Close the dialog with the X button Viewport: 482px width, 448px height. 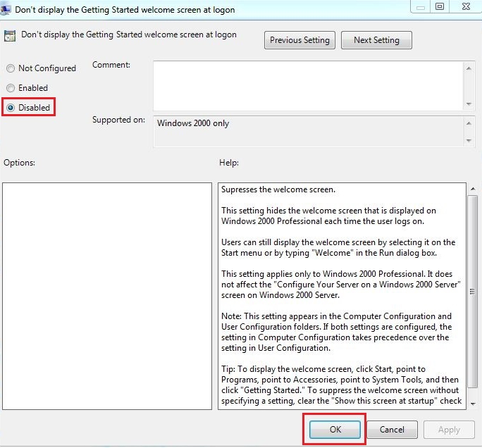464,6
